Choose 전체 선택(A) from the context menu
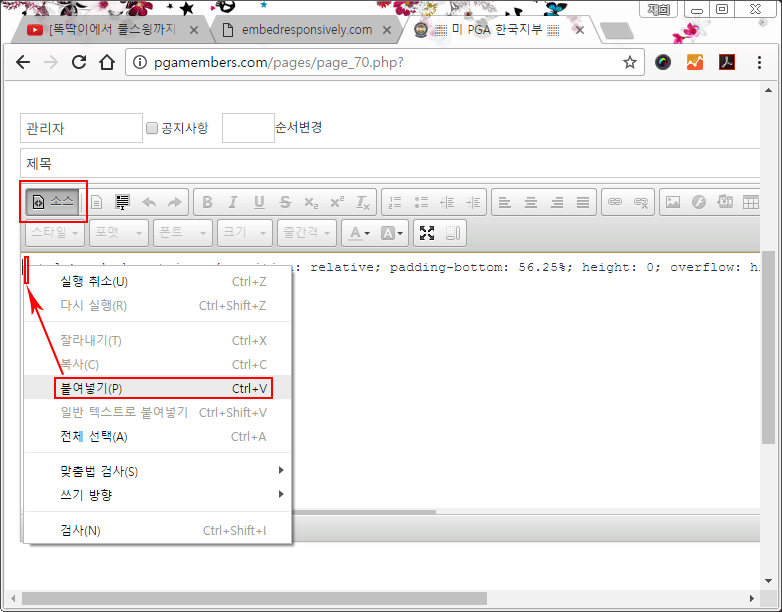The height and width of the screenshot is (612, 782). click(x=158, y=436)
